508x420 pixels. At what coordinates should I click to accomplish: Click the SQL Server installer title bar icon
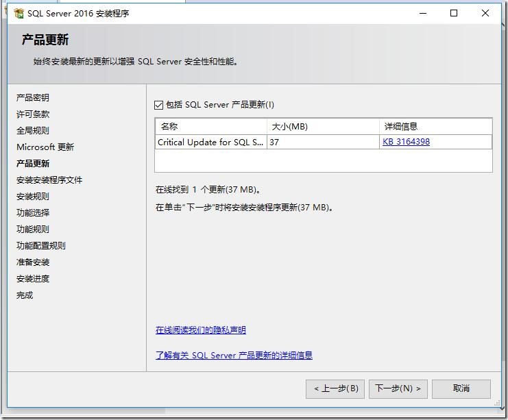tap(19, 13)
